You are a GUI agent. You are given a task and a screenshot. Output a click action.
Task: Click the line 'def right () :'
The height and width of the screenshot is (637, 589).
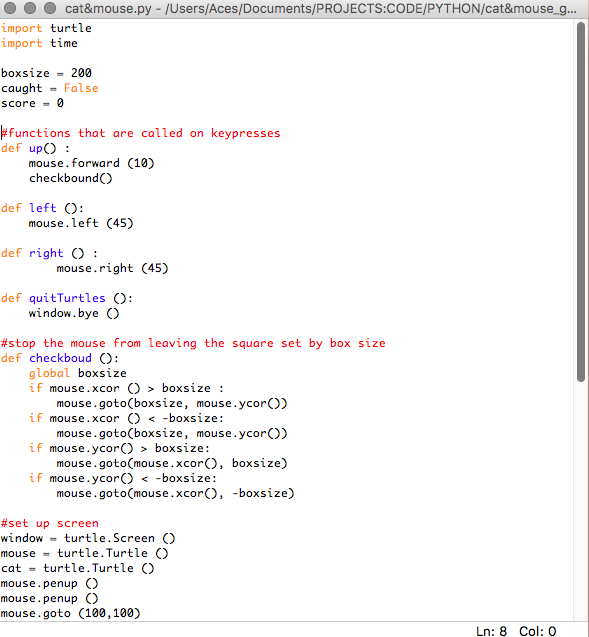[x=49, y=253]
